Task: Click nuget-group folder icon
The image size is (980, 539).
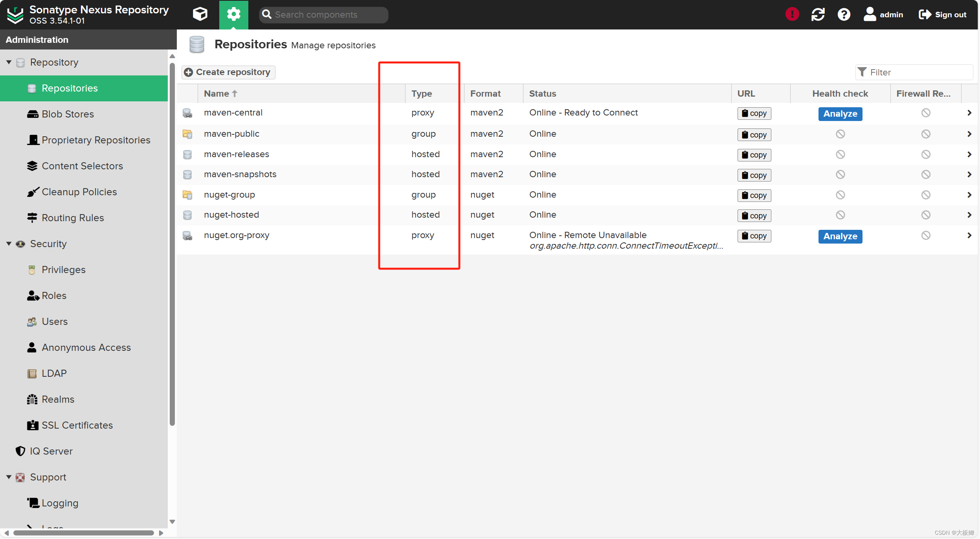Action: click(187, 195)
